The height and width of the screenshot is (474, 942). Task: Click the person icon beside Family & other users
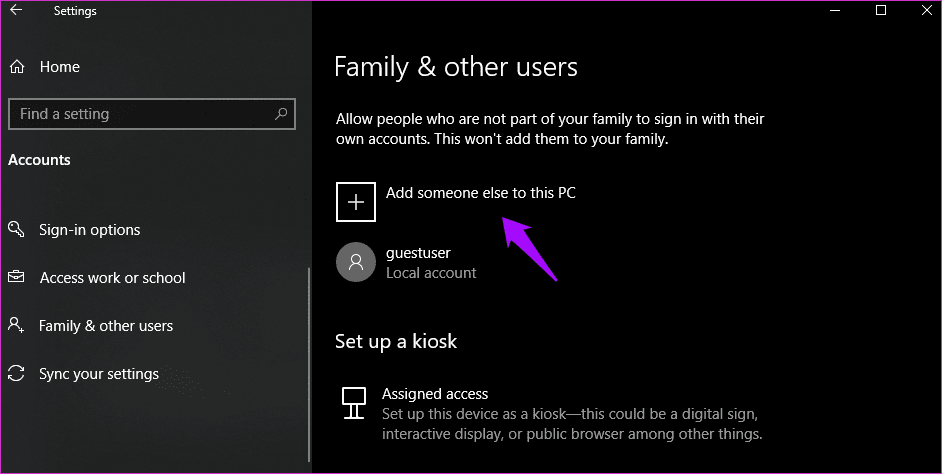point(16,326)
